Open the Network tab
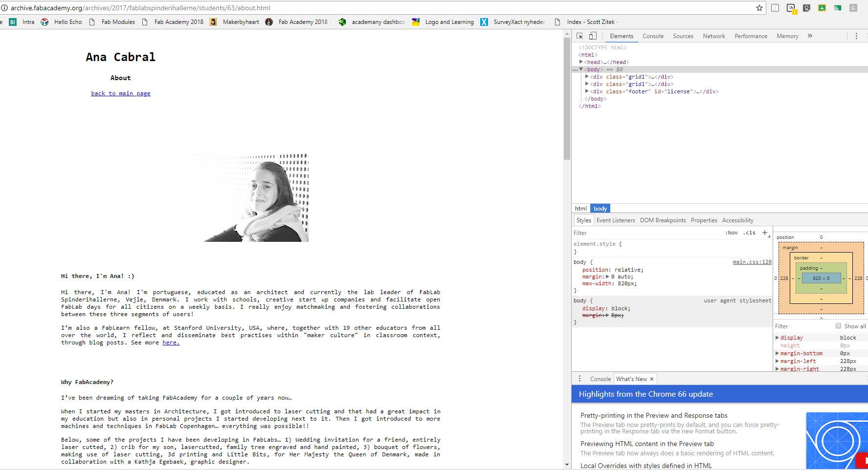868x470 pixels. 714,36
